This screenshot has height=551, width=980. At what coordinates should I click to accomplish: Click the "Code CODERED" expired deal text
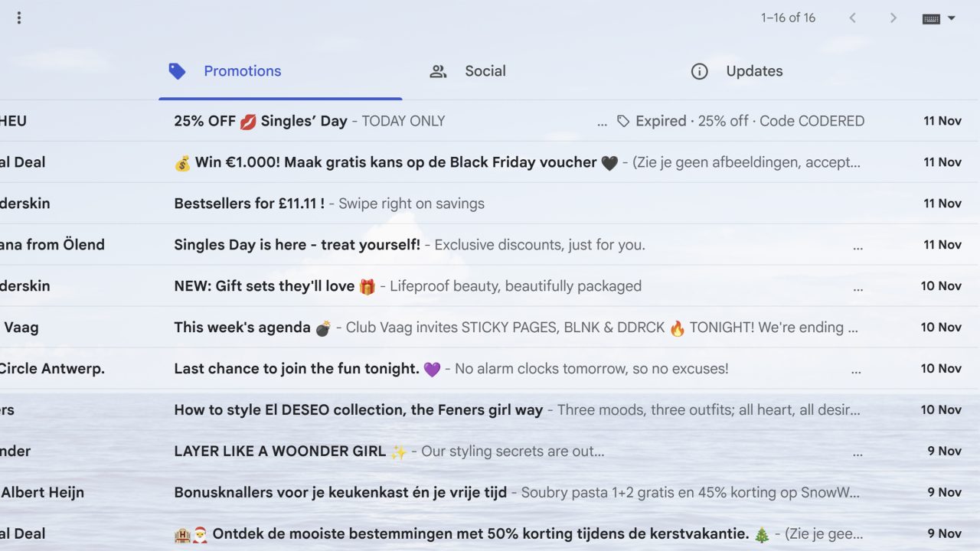click(812, 121)
